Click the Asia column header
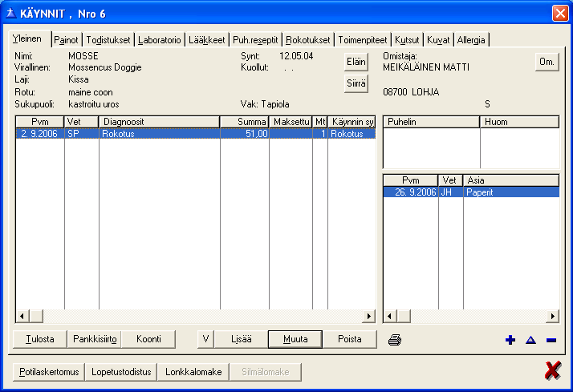Viewport: 573px width, 392px height. pyautogui.click(x=511, y=180)
